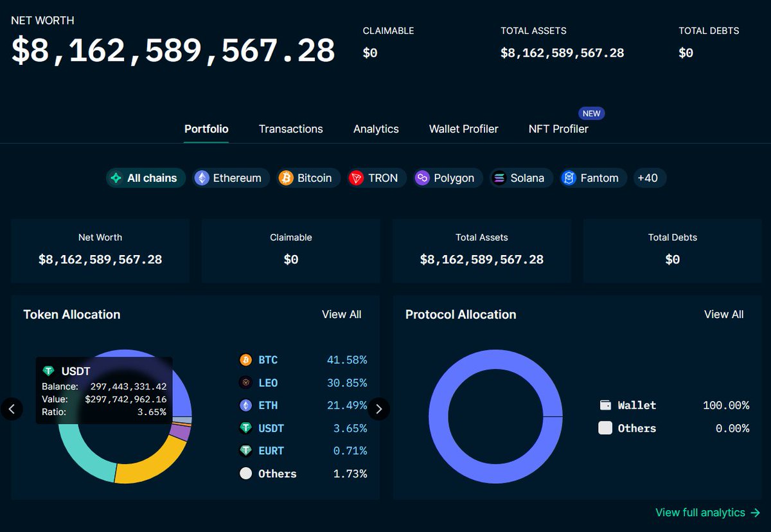771x532 pixels.
Task: Click the BTC icon in token list
Action: coord(245,360)
